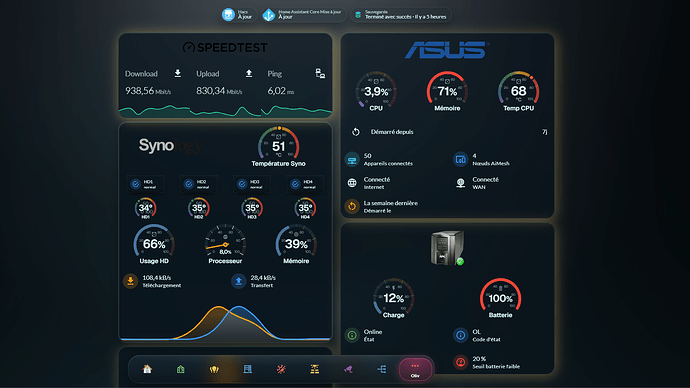Click the Speedtest history graph
The width and height of the screenshot is (690, 388).
pos(225,110)
